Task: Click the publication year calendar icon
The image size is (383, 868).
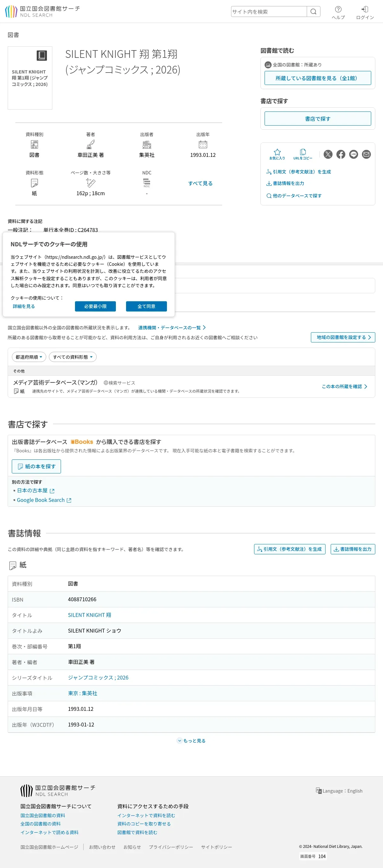Action: click(x=203, y=144)
